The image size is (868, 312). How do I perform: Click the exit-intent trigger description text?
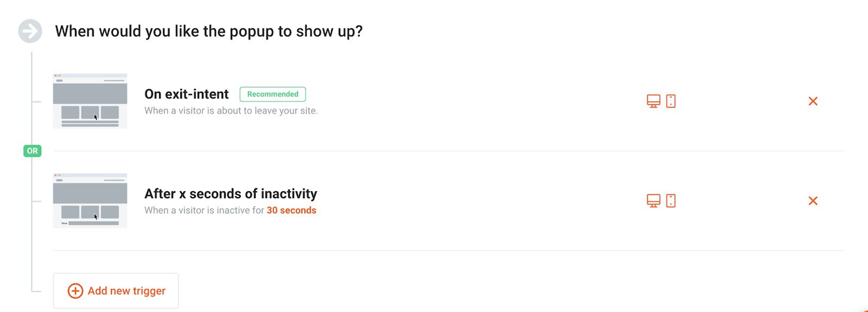[x=231, y=111]
